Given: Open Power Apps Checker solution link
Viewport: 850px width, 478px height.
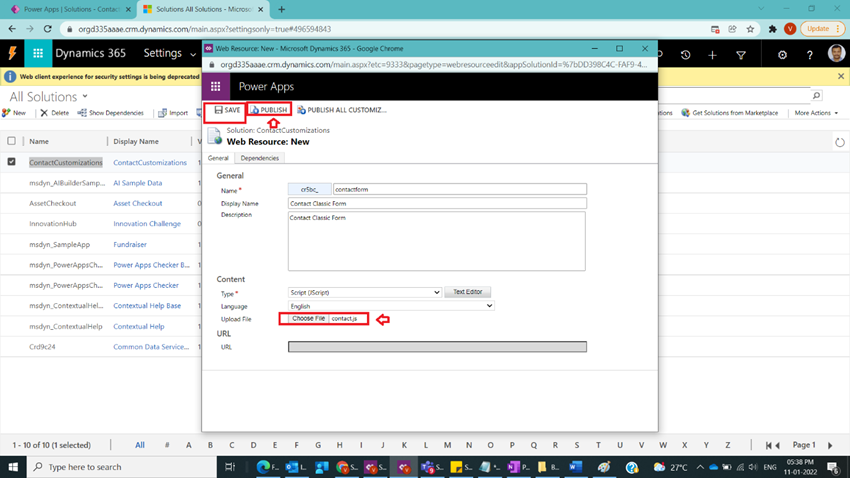Looking at the screenshot, I should point(146,285).
